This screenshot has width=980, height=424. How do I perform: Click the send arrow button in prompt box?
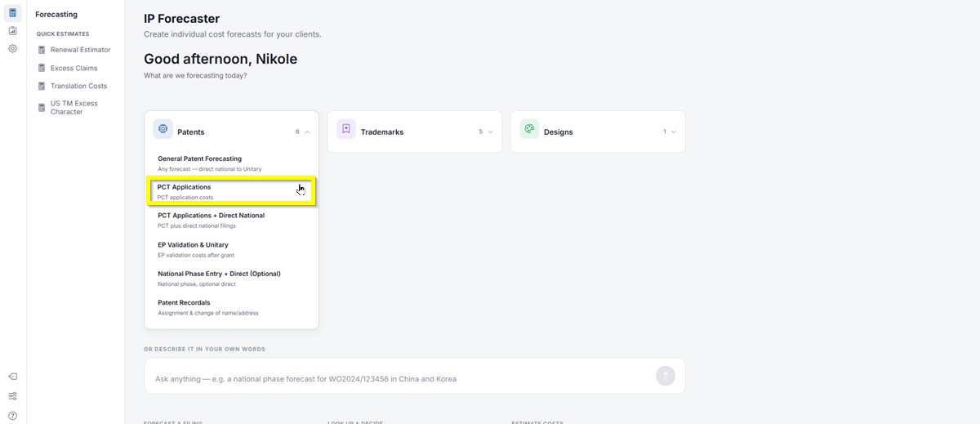click(x=666, y=376)
